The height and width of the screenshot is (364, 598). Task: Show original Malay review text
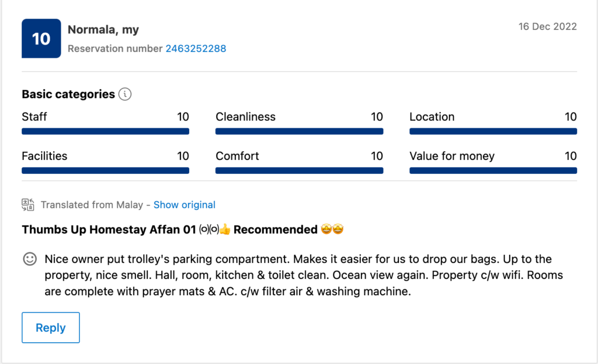point(185,205)
